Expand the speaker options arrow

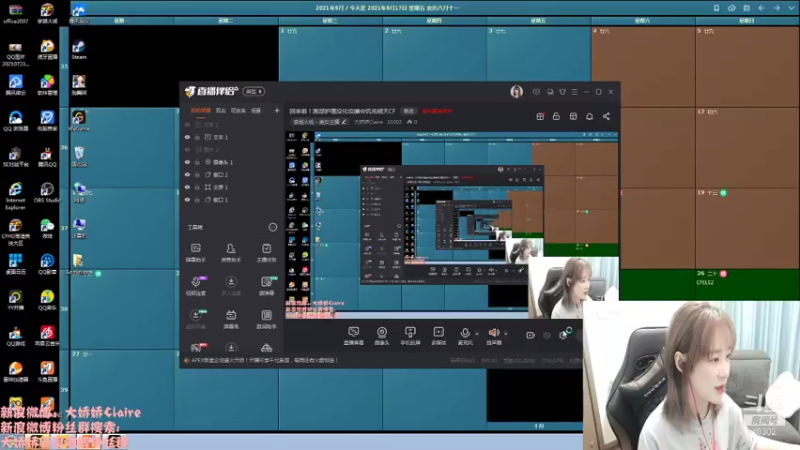pos(506,334)
